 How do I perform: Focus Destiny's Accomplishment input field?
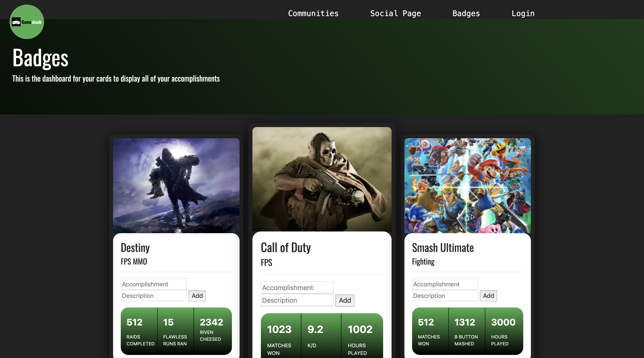click(x=154, y=284)
